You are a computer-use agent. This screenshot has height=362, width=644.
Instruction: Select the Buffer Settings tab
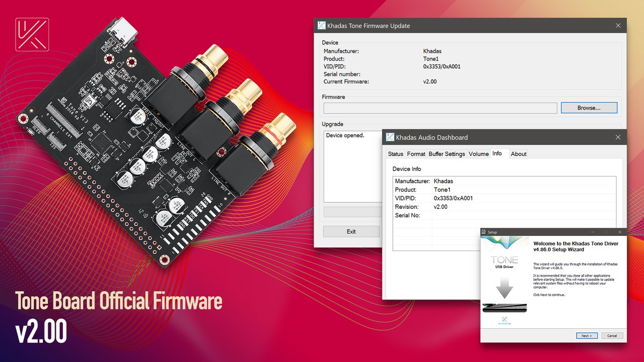pos(447,154)
